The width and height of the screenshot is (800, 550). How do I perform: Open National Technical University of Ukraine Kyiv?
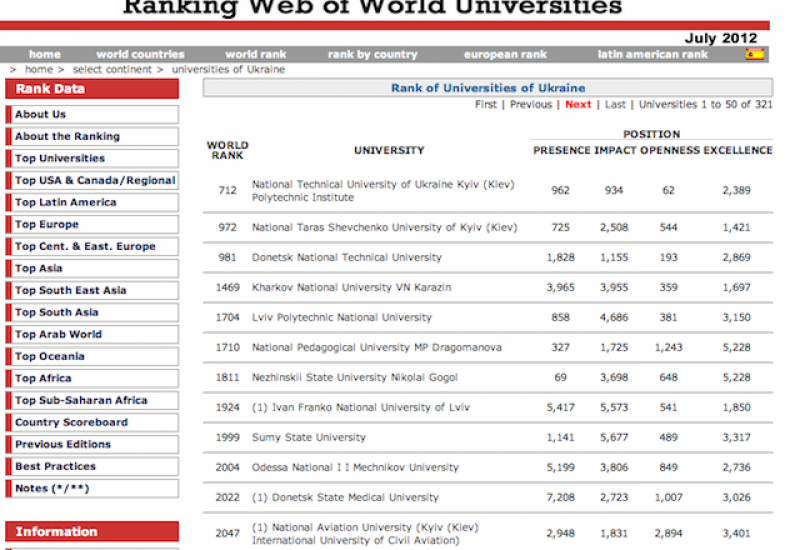click(x=383, y=190)
